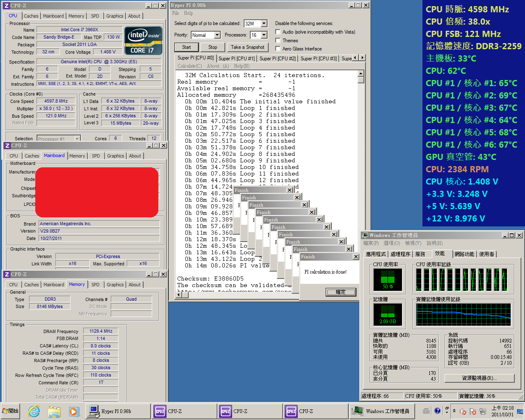Open Graphics tab in the CPU-Z mainboard window

(x=116, y=156)
